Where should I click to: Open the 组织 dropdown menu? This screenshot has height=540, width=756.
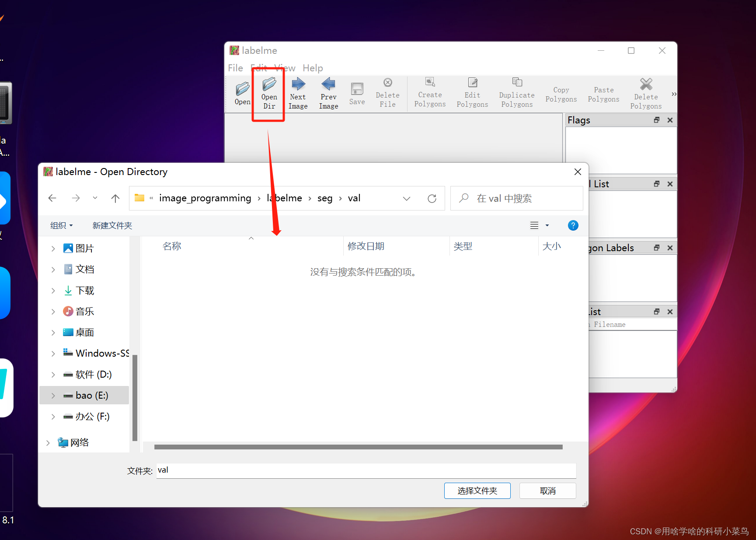[x=61, y=225]
